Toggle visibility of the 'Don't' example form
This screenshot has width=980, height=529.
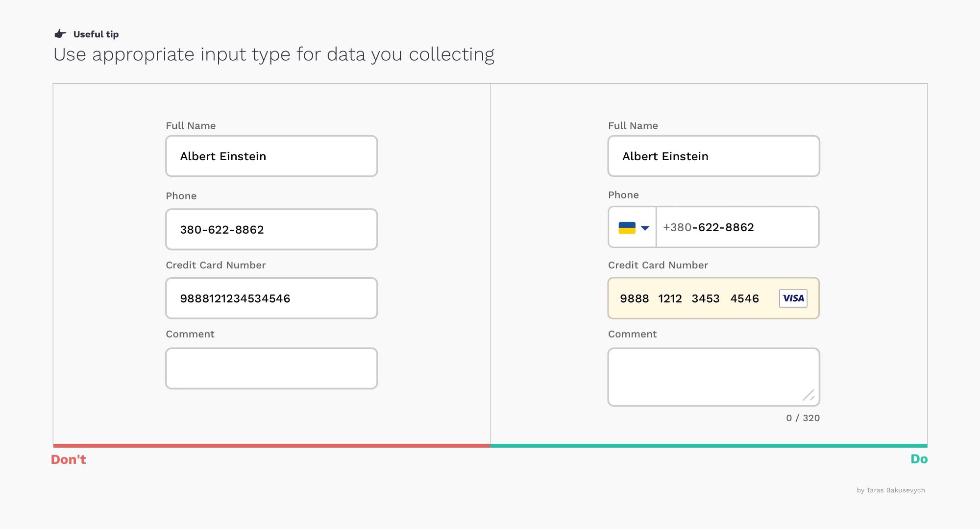click(x=70, y=460)
